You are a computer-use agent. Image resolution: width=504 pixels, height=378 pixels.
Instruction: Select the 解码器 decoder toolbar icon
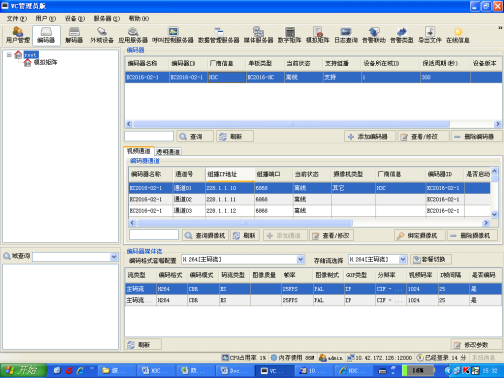(x=74, y=35)
